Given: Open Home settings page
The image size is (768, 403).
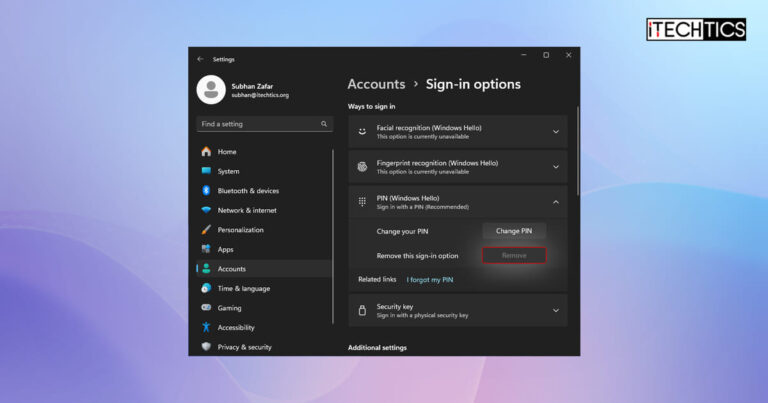Looking at the screenshot, I should pyautogui.click(x=264, y=151).
